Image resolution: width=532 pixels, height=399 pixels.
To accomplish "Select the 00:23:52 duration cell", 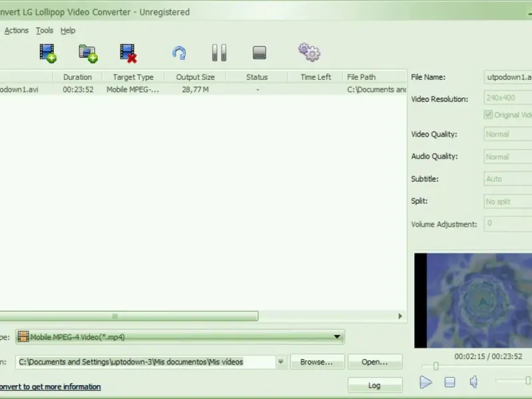I will (x=78, y=90).
